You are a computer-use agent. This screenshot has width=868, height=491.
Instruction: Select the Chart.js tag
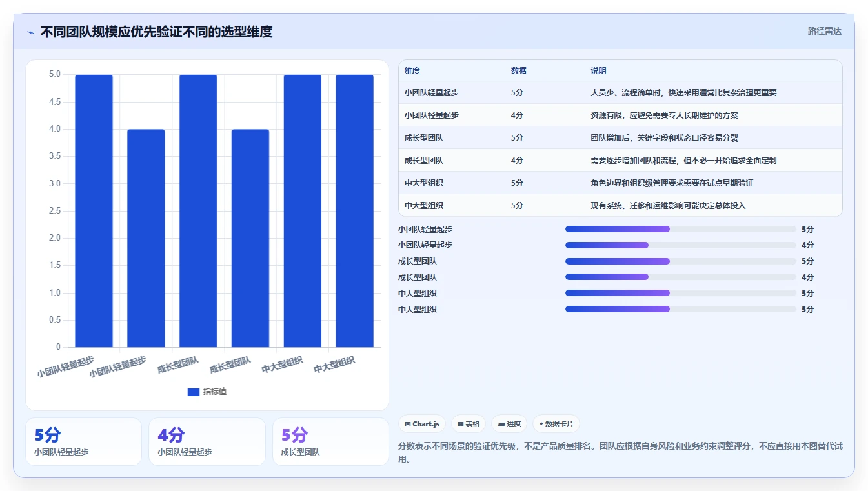(422, 424)
